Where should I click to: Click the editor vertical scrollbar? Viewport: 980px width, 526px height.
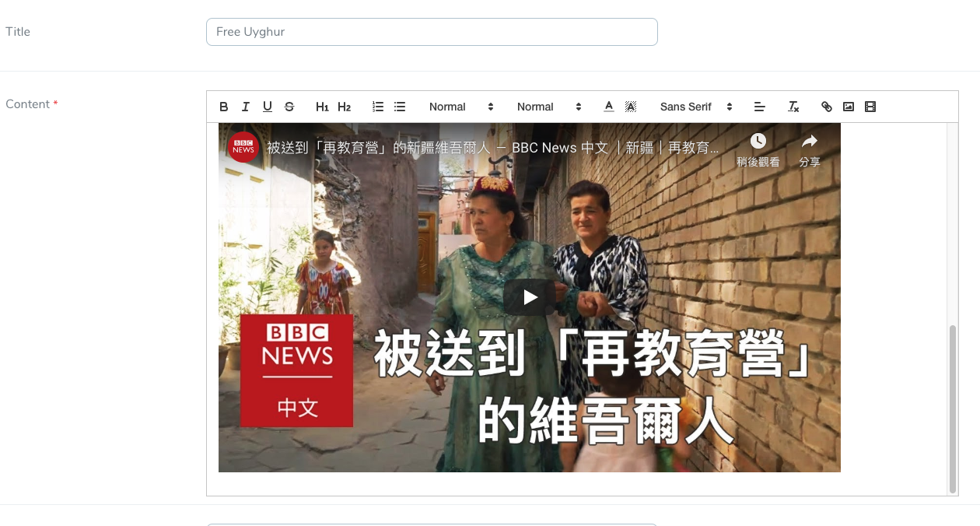pos(952,409)
